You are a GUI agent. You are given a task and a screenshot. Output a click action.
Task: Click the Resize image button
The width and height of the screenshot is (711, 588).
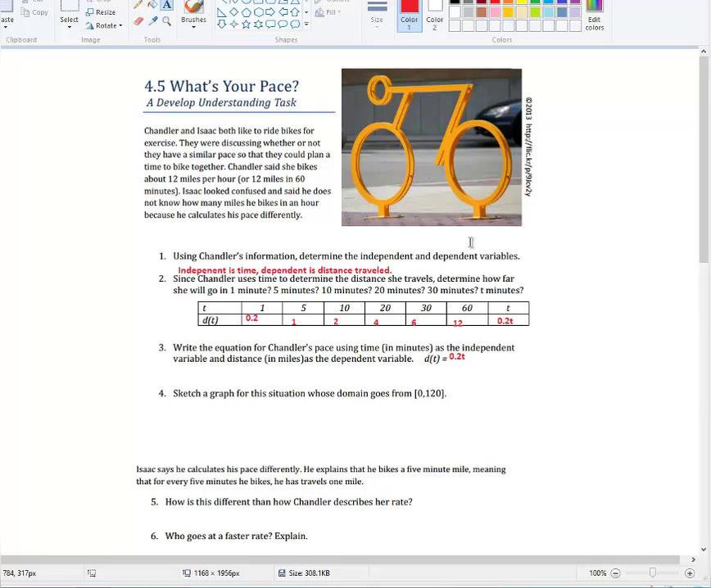click(x=101, y=12)
